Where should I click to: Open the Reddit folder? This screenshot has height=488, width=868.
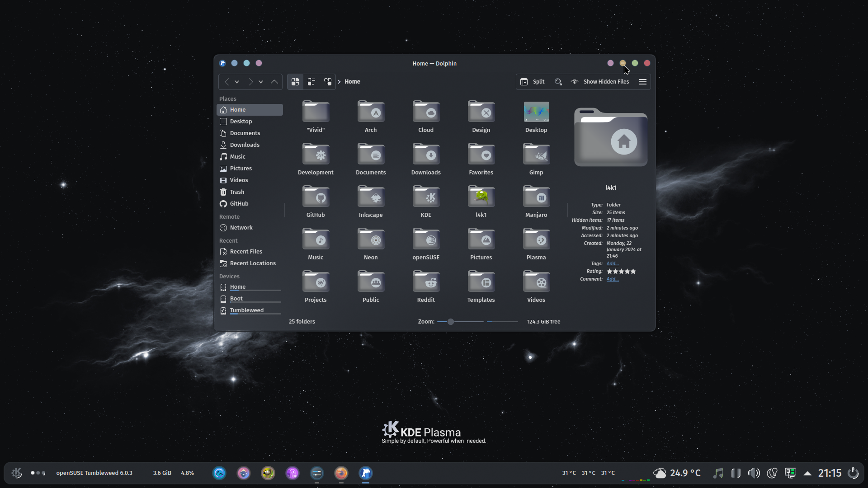[x=426, y=286]
